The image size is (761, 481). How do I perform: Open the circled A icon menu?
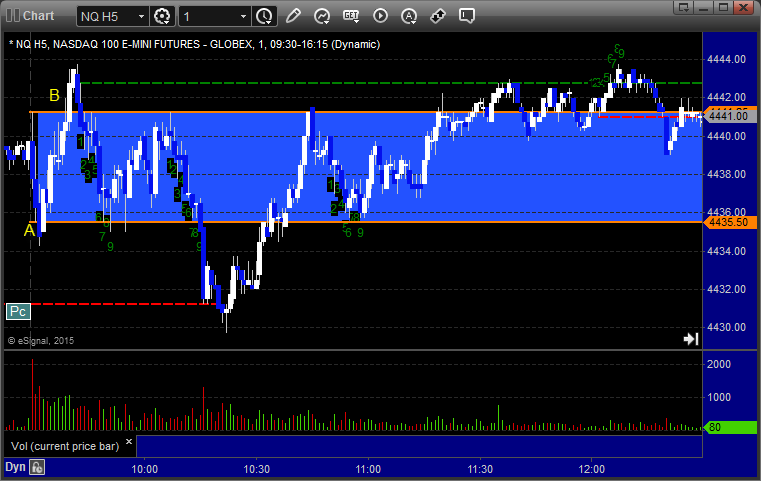pyautogui.click(x=409, y=16)
